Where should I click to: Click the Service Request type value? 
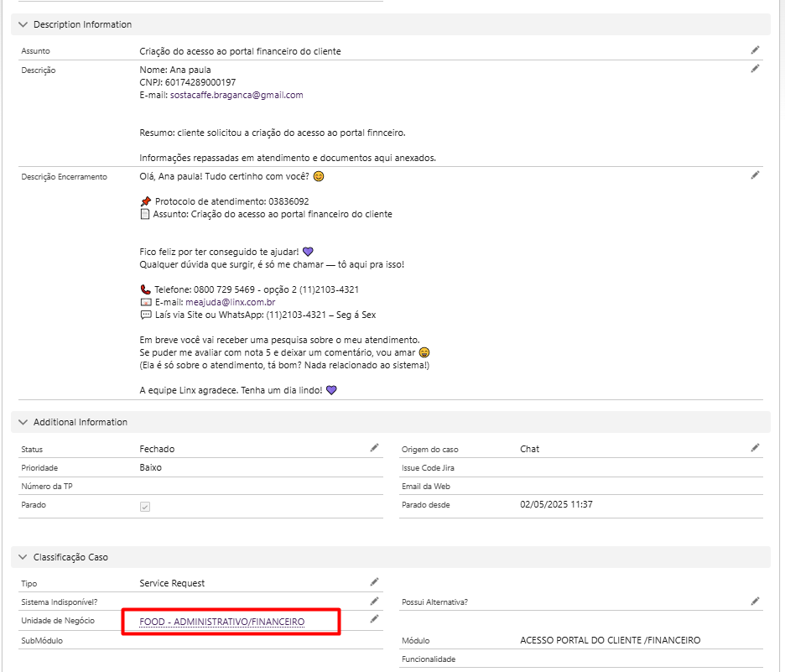pyautogui.click(x=172, y=583)
